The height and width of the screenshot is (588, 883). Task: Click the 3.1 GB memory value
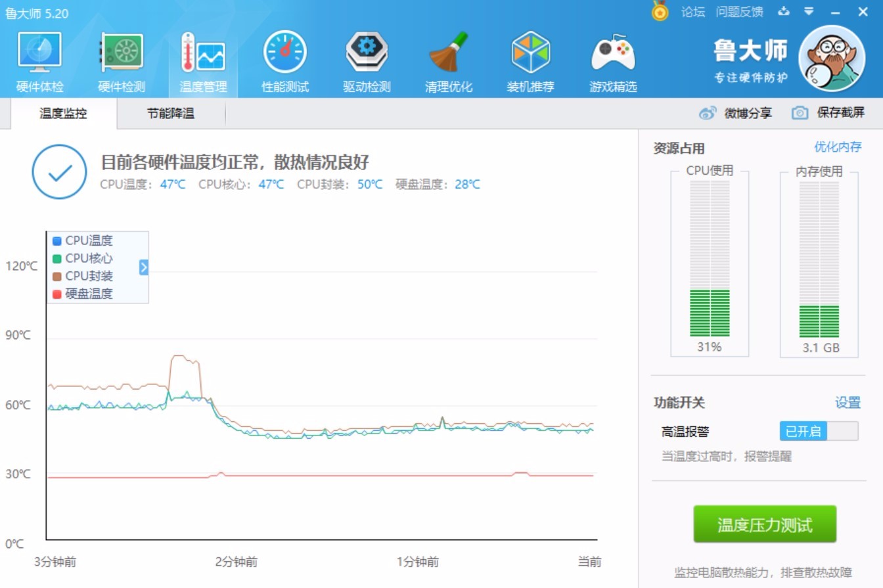point(821,348)
